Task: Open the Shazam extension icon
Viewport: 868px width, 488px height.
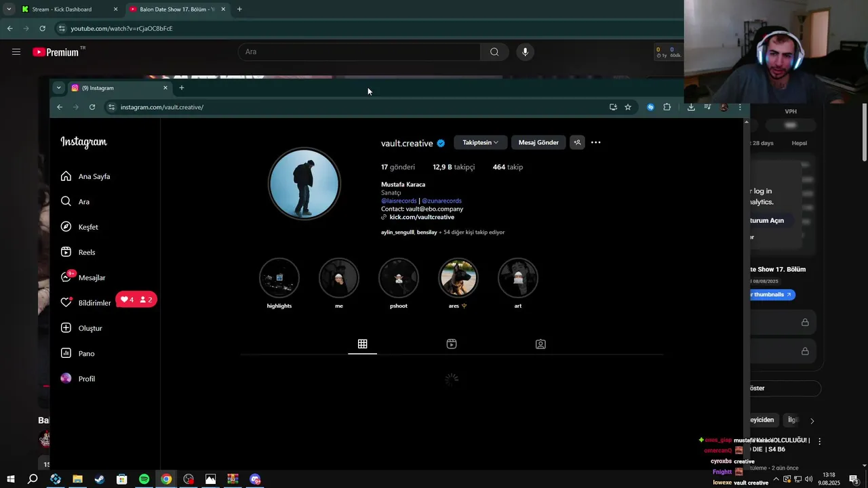Action: click(x=650, y=107)
